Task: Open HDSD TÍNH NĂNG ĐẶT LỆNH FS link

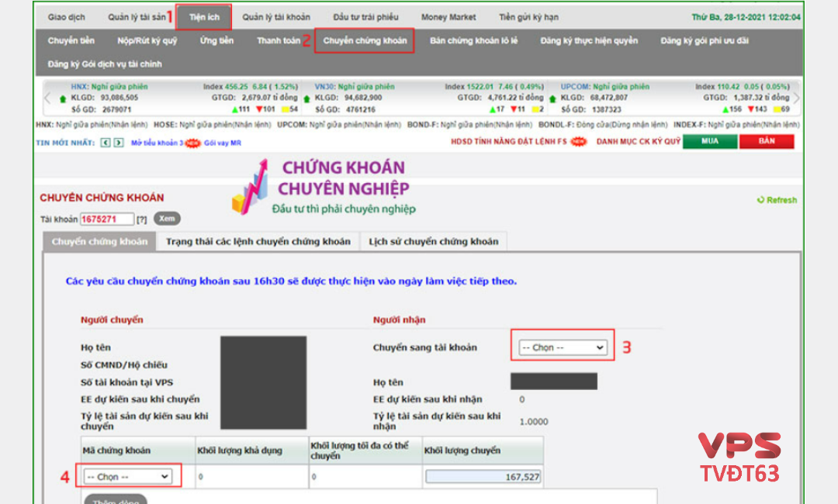Action: [509, 141]
